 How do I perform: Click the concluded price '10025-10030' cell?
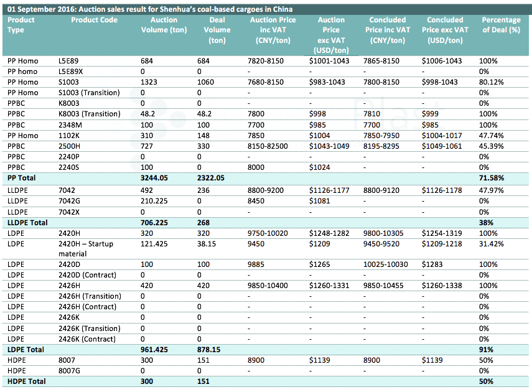point(386,264)
